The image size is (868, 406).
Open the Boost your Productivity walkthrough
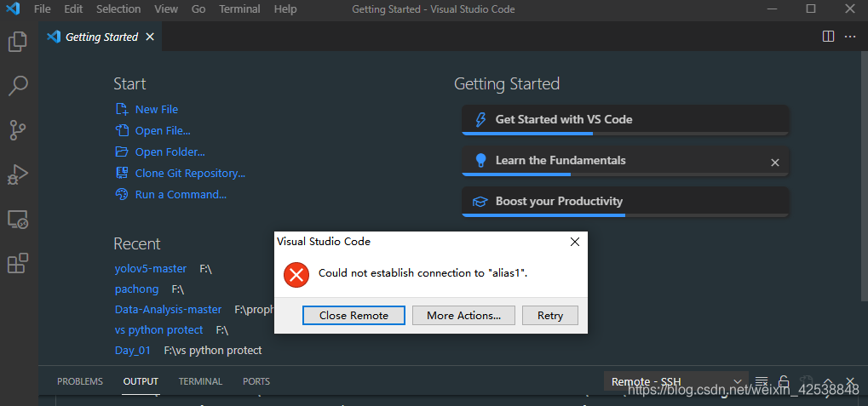point(625,202)
